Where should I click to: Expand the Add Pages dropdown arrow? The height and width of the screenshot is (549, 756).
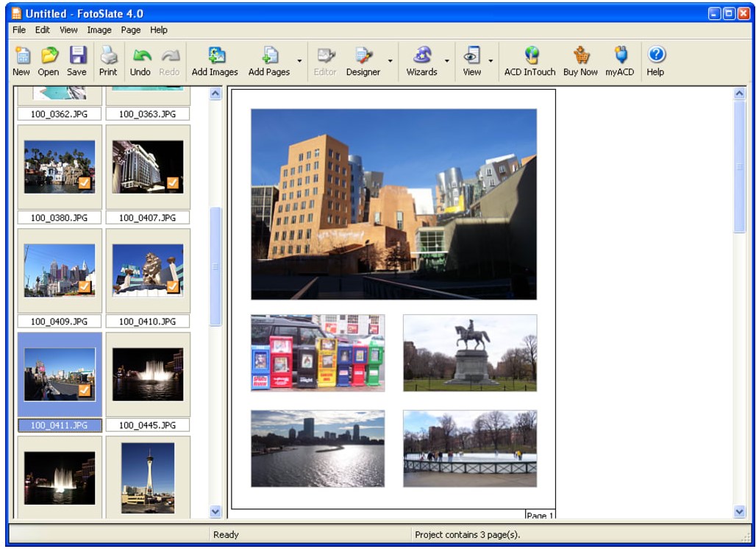(x=299, y=61)
